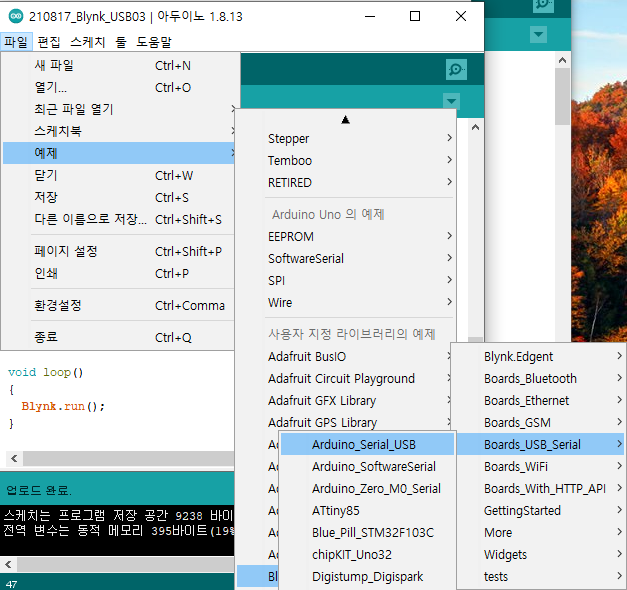Open the 스케치 menu
Image resolution: width=627 pixels, height=590 pixels.
coord(88,42)
